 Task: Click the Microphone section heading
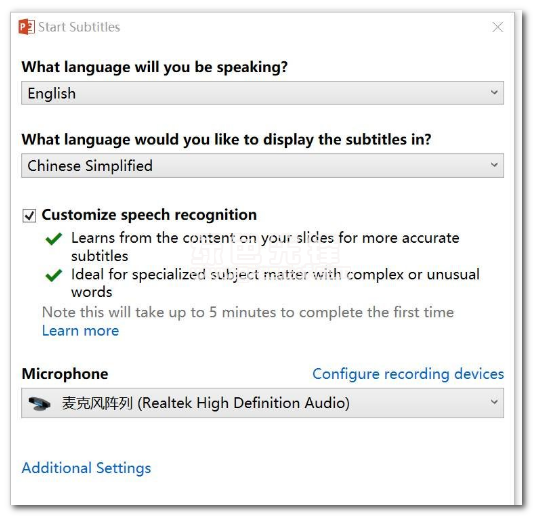[65, 374]
